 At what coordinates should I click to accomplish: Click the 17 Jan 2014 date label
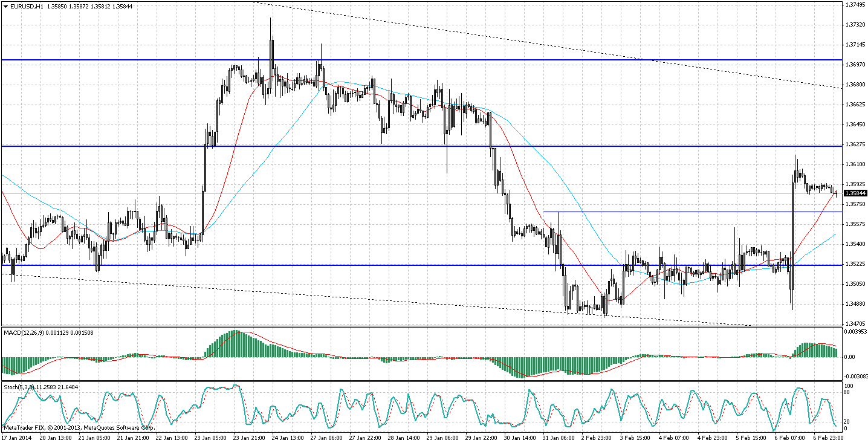coord(18,436)
